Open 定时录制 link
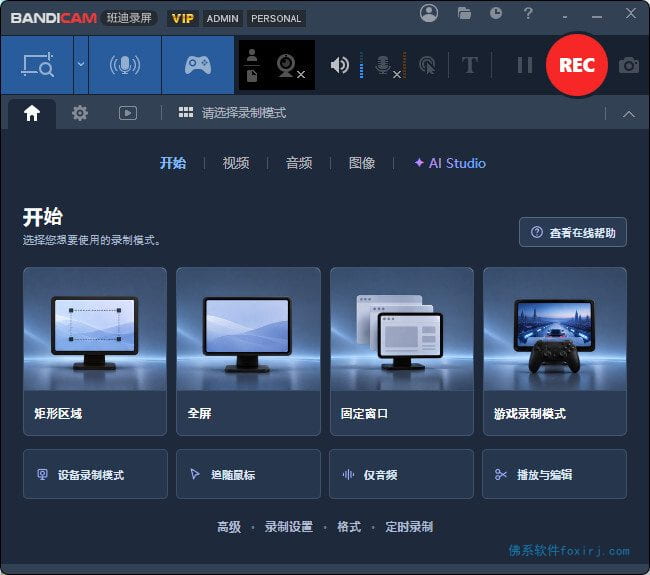 pos(409,527)
